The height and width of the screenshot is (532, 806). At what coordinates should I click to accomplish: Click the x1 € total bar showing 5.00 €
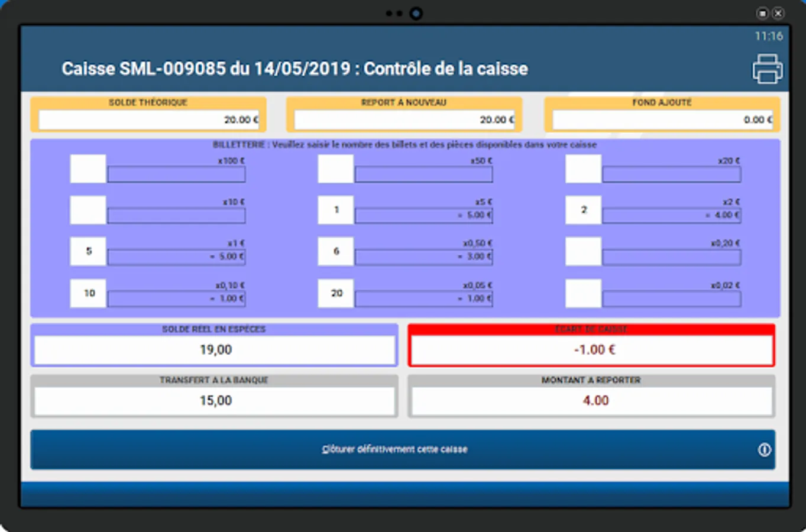pyautogui.click(x=176, y=257)
